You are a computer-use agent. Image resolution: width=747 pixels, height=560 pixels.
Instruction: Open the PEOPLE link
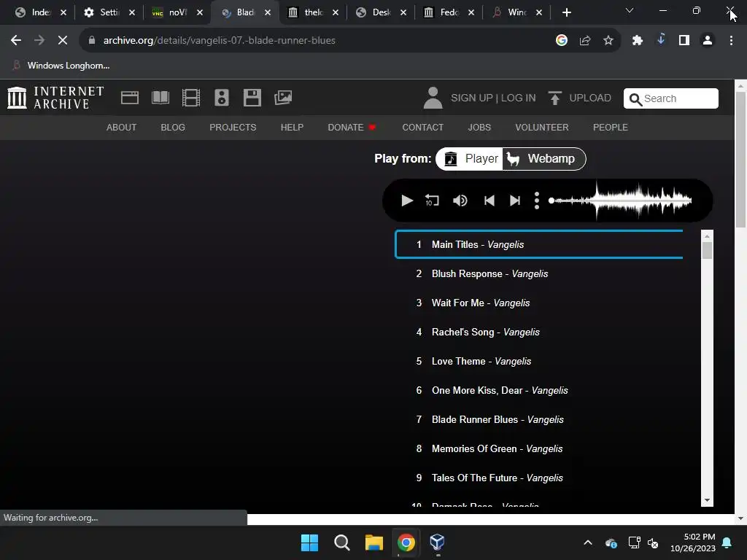click(611, 128)
